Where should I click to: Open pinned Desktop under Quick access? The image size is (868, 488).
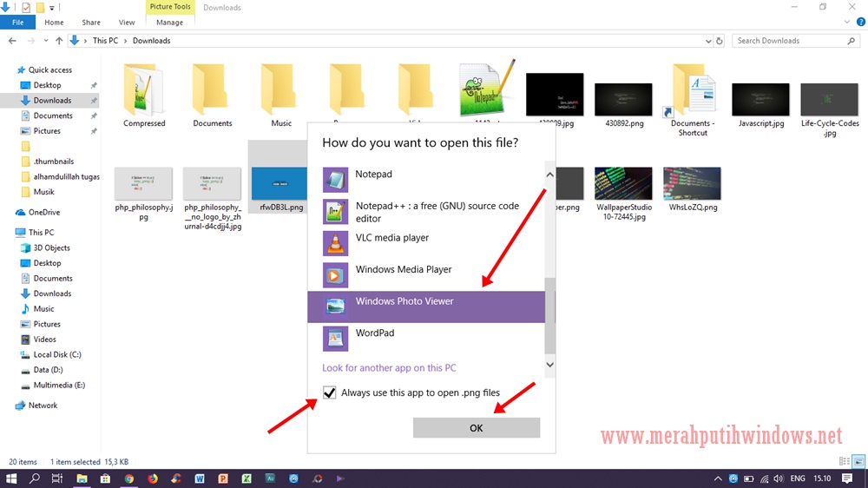click(47, 85)
